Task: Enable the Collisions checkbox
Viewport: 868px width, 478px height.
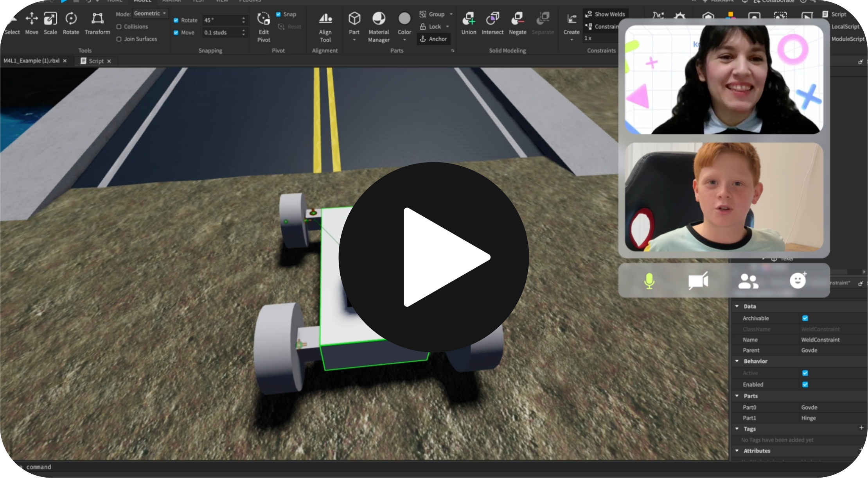Action: [119, 27]
